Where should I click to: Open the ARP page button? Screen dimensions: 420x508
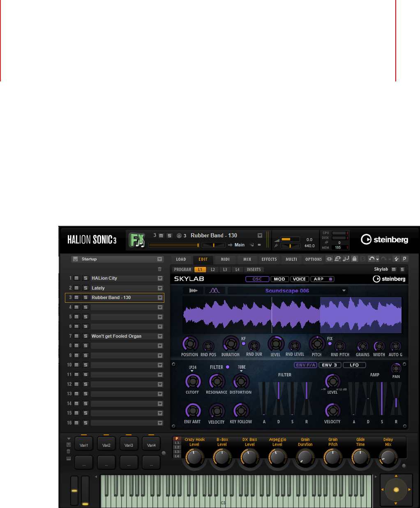(x=322, y=279)
